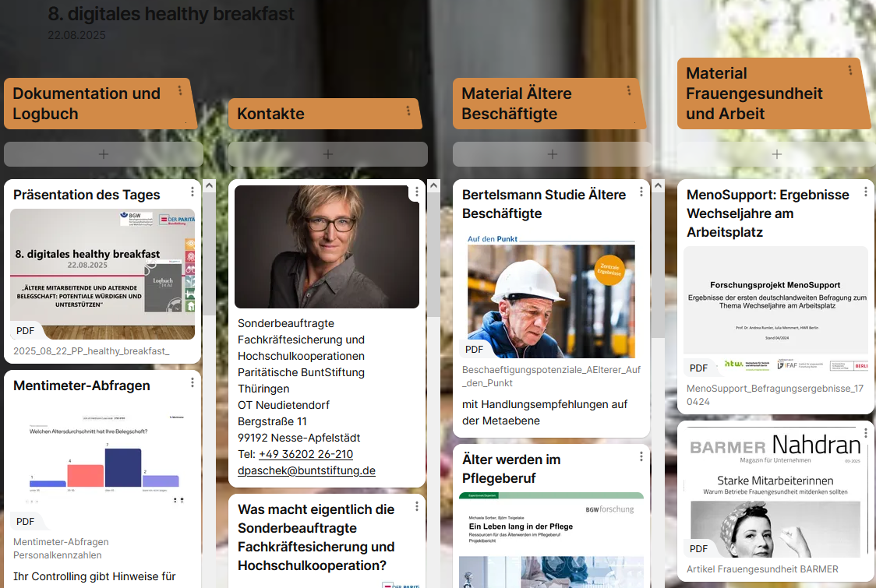Viewport: 876px width, 588px height.
Task: Open options on Älter werden im Pflegeberuf card
Action: [641, 456]
